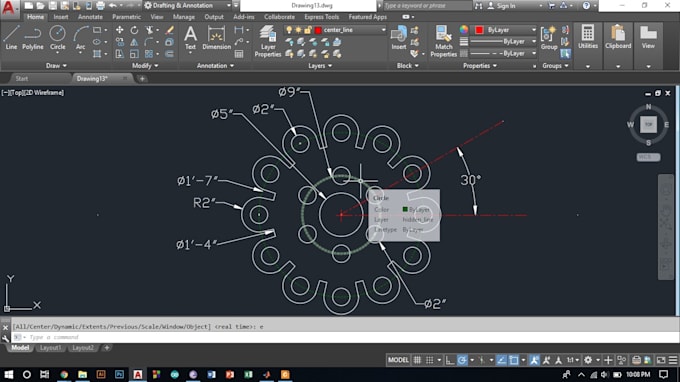
Task: Click the color wheel object color icon
Action: 464,29
